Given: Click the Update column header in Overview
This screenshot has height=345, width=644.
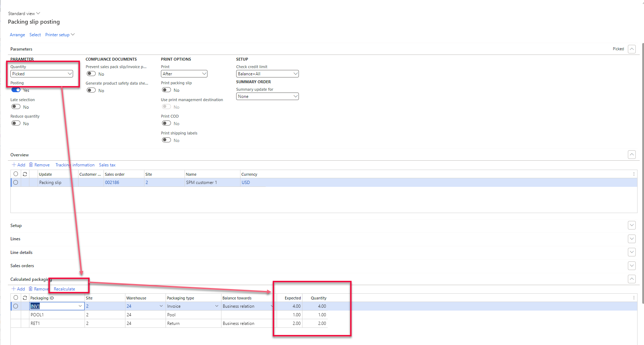Looking at the screenshot, I should pos(46,174).
